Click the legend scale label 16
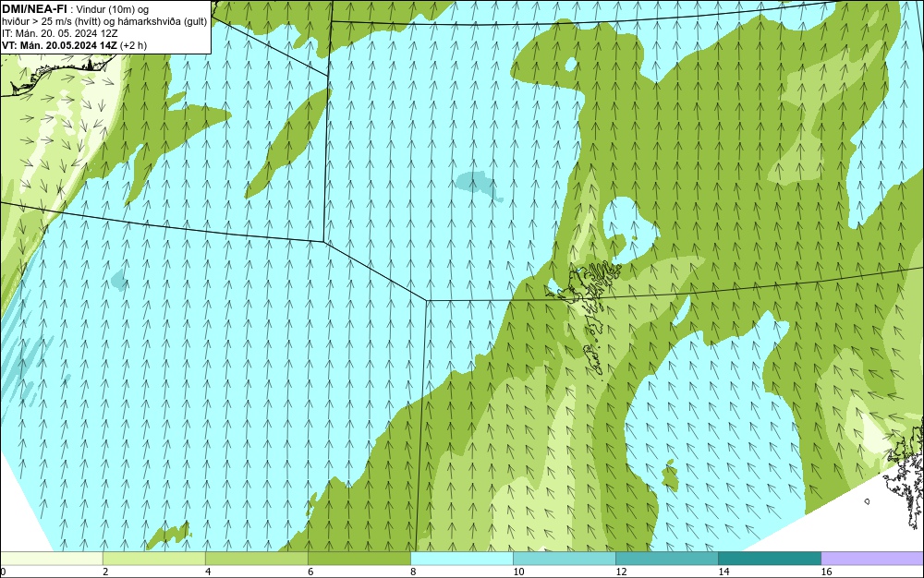 point(826,572)
